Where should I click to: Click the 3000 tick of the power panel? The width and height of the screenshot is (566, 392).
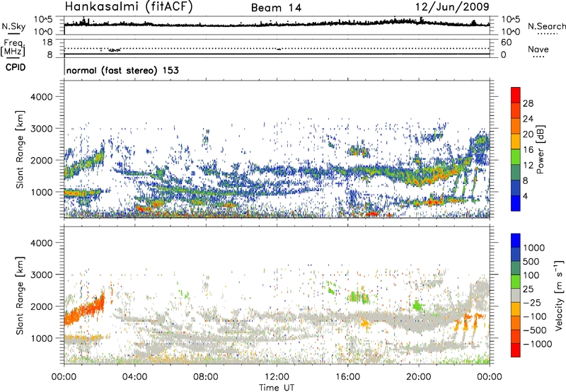(x=41, y=129)
